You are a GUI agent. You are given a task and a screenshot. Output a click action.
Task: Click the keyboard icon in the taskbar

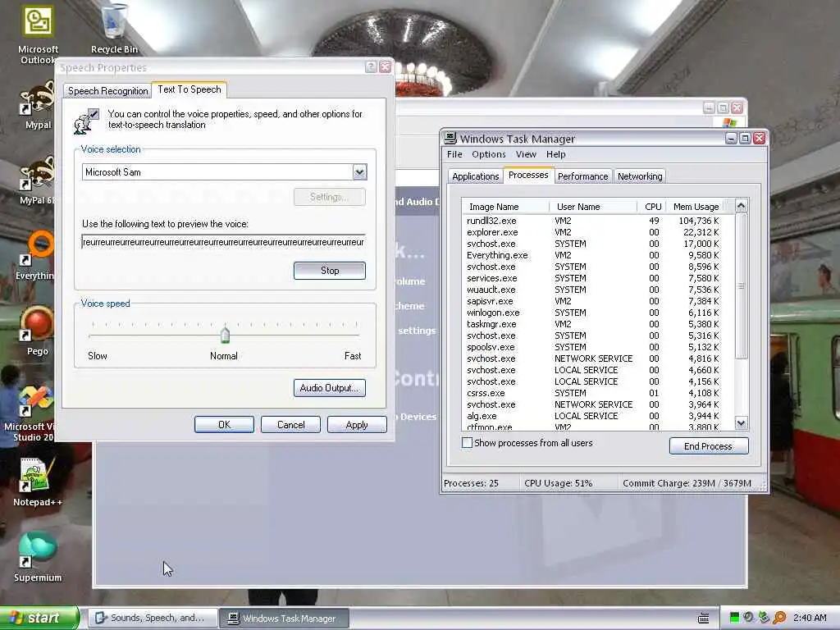pyautogui.click(x=703, y=619)
